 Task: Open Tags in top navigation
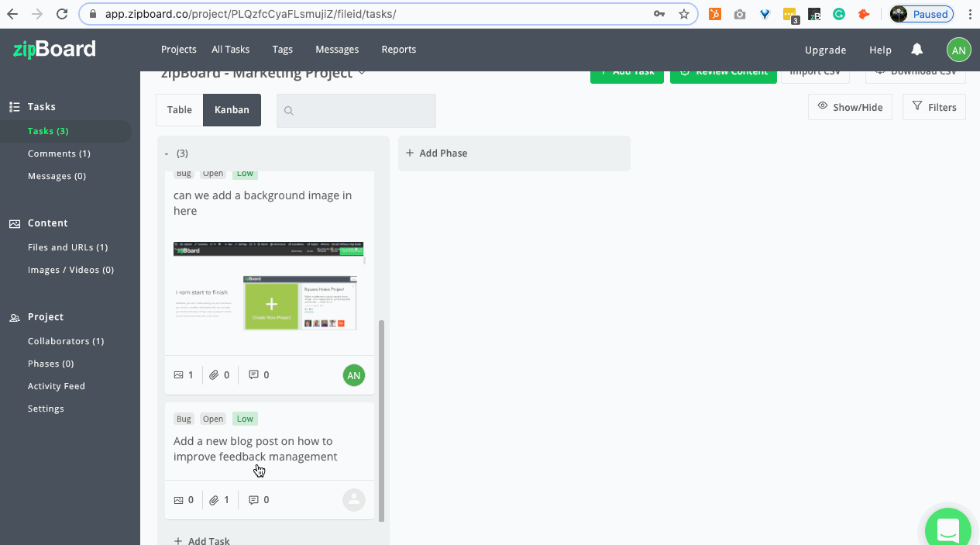click(283, 50)
